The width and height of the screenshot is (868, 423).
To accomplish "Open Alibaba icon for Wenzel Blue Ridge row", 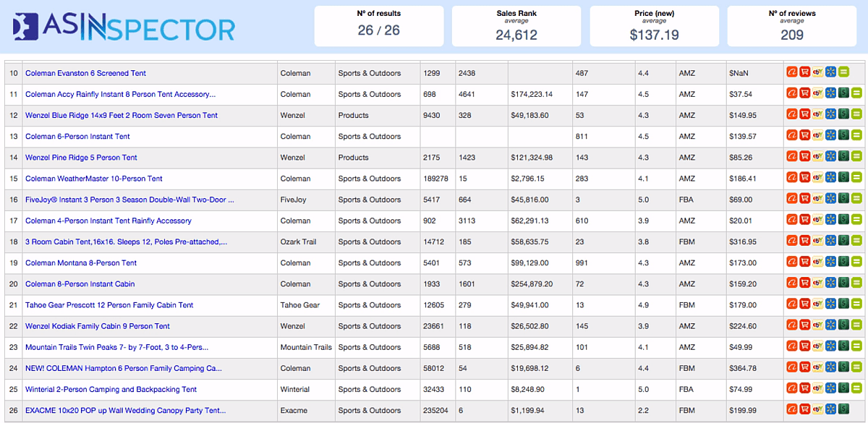I will [792, 114].
